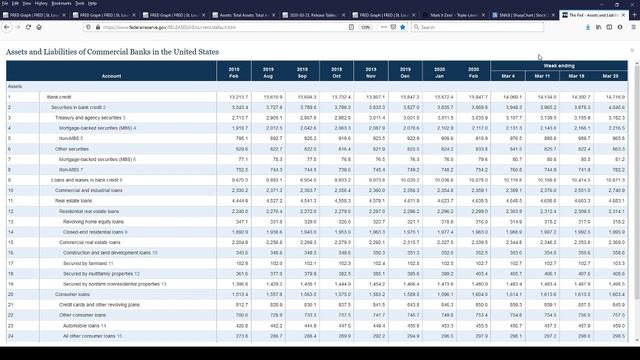
Task: Open the Tools menu
Action: [80, 3]
